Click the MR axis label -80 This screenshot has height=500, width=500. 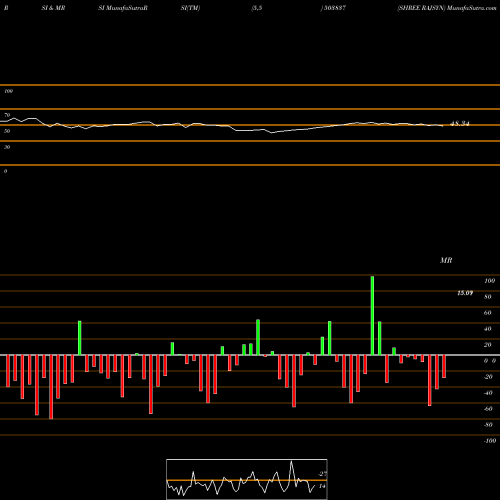(x=488, y=425)
